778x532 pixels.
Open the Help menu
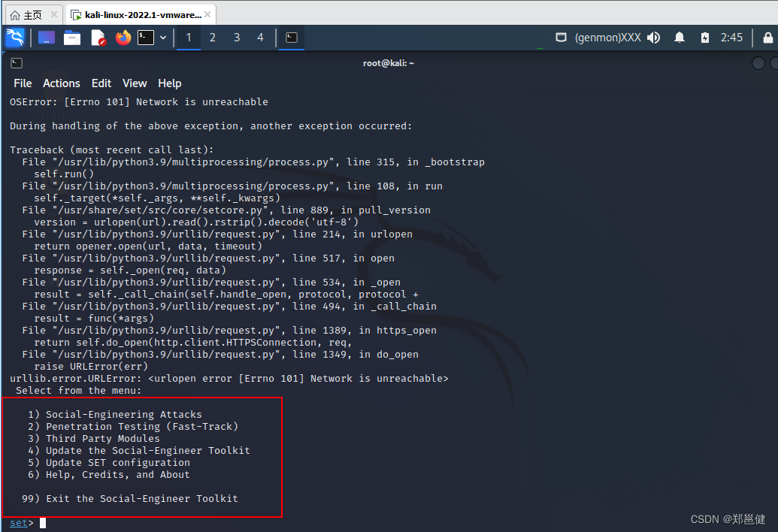click(170, 83)
